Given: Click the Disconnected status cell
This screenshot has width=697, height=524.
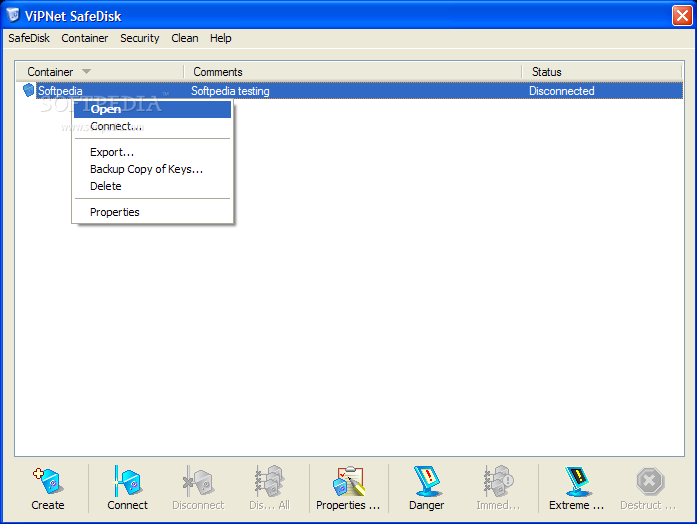Looking at the screenshot, I should point(561,91).
